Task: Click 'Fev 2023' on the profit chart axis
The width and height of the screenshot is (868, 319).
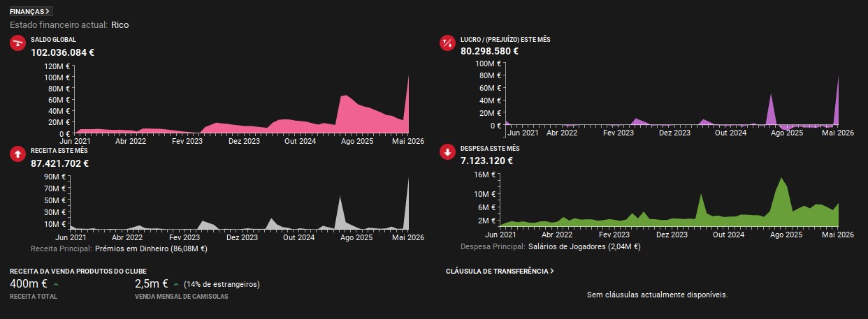Action: click(x=617, y=132)
